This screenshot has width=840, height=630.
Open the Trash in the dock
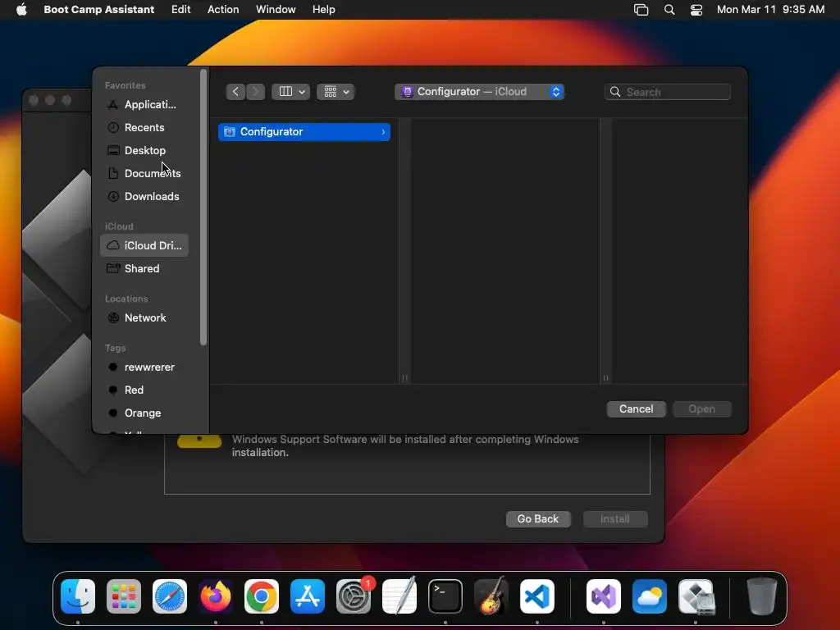click(762, 596)
